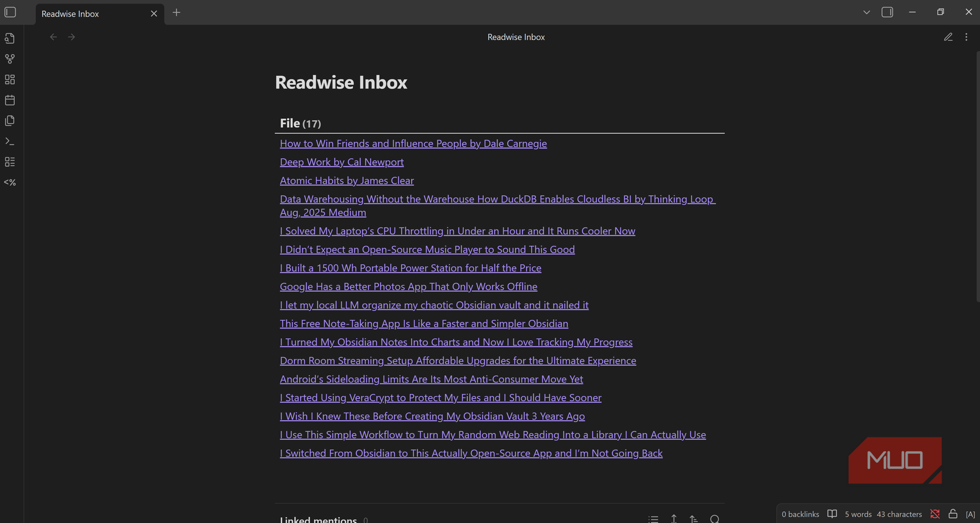Click the 5 words count in status bar
The height and width of the screenshot is (523, 980).
pos(858,514)
